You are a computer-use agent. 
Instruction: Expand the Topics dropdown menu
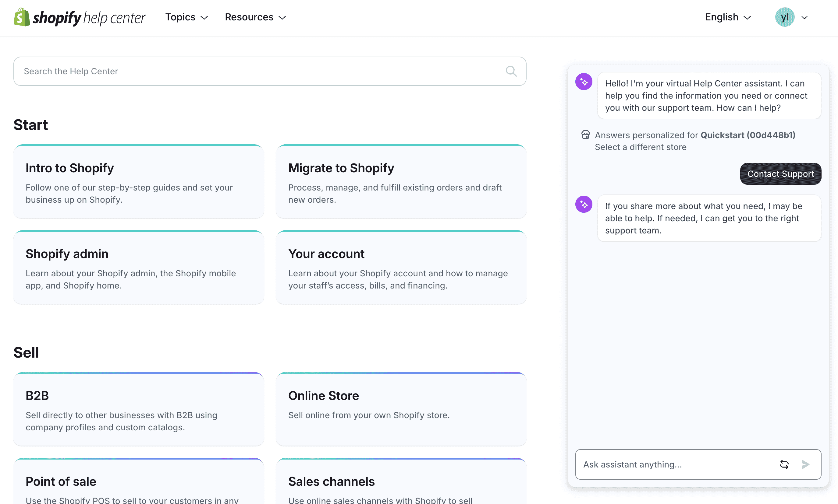tap(186, 17)
